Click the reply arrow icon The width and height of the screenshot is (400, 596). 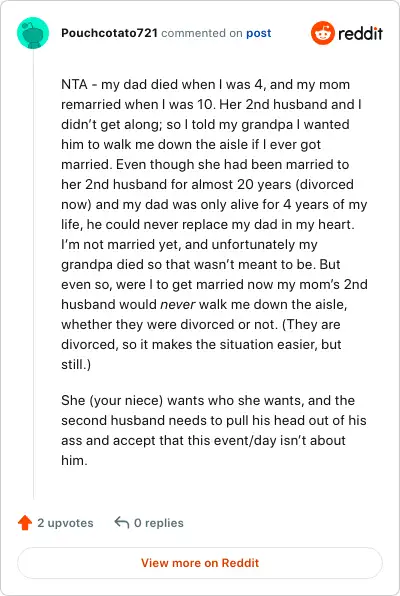pos(122,523)
